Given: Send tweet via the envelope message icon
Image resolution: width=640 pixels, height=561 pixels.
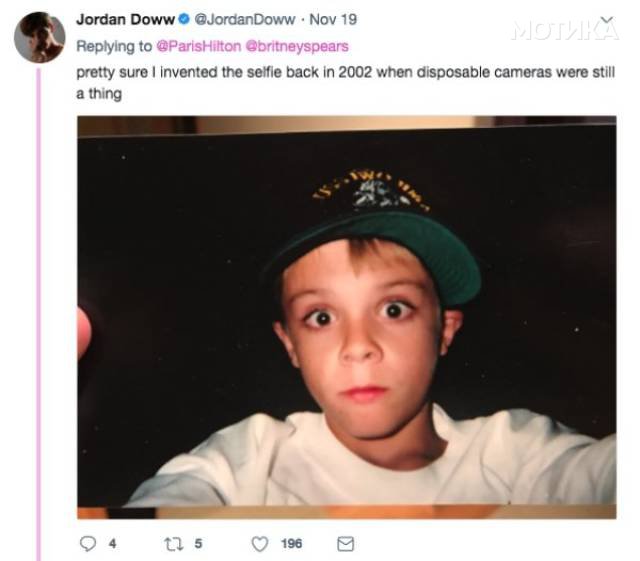Looking at the screenshot, I should tap(346, 543).
